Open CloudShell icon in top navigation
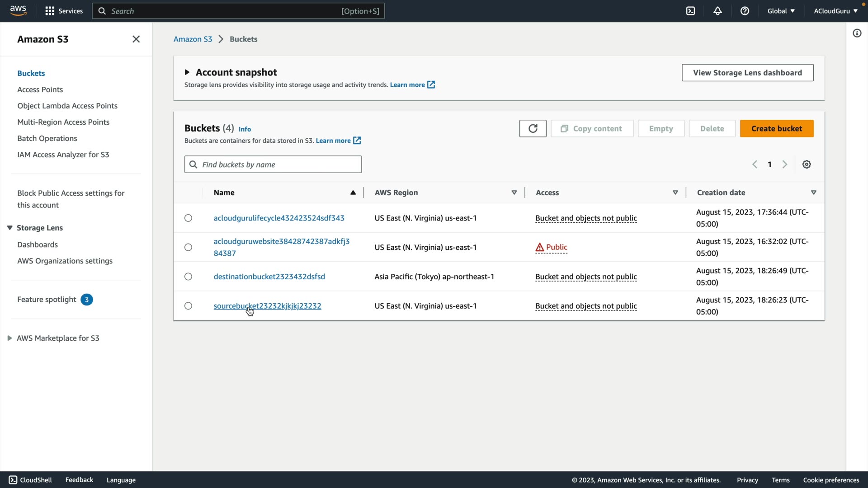The image size is (868, 488). [x=690, y=11]
